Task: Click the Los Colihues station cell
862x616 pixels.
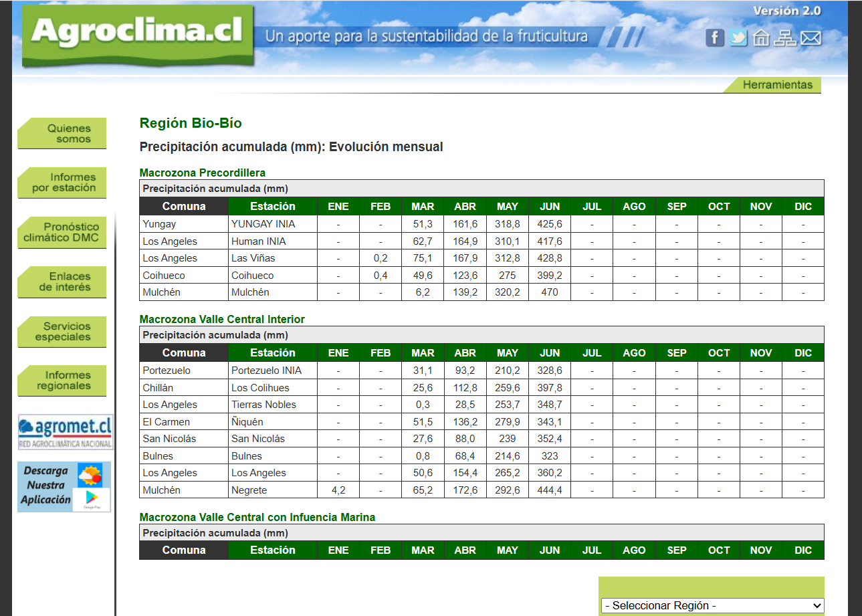Action: pos(273,388)
